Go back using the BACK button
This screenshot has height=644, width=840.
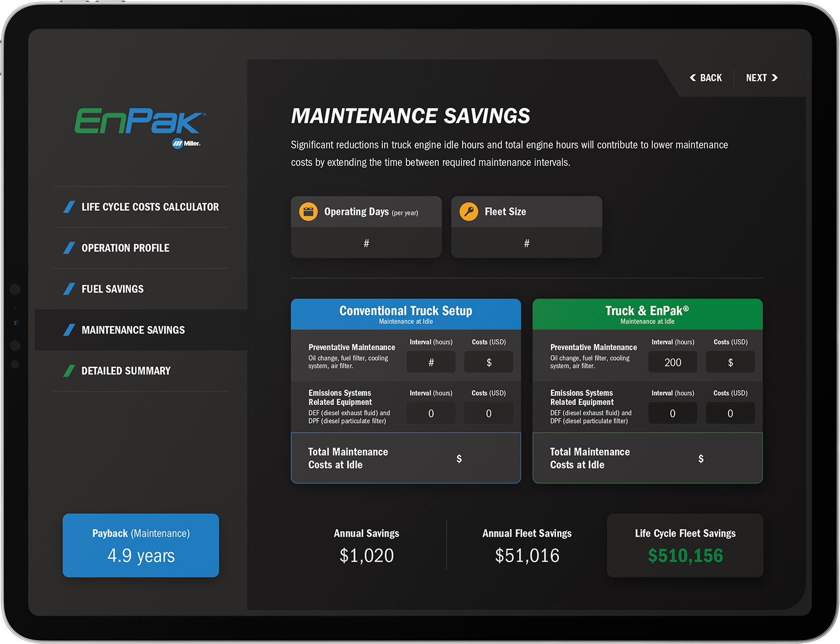(x=706, y=78)
